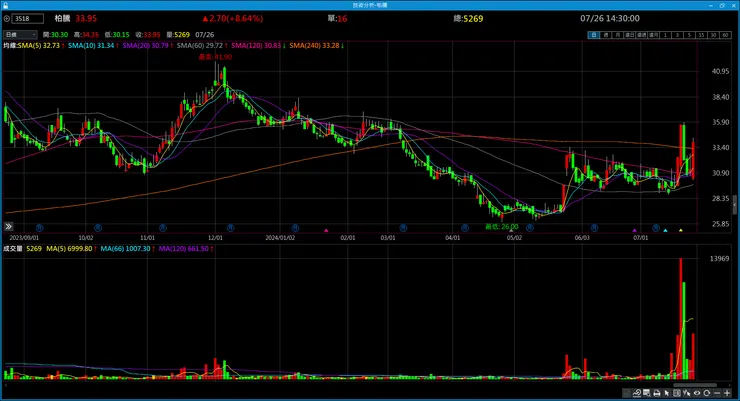Image resolution: width=740 pixels, height=401 pixels.
Task: Select the monthly (月) period button
Action: point(618,35)
